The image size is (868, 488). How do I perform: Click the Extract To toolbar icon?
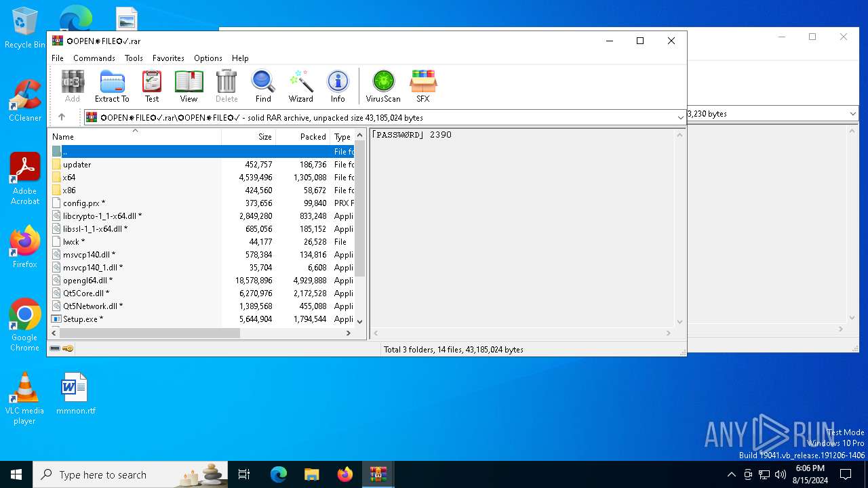[112, 86]
